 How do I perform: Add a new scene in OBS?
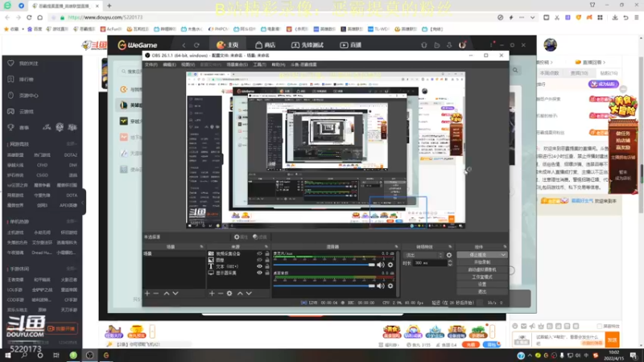click(x=147, y=294)
